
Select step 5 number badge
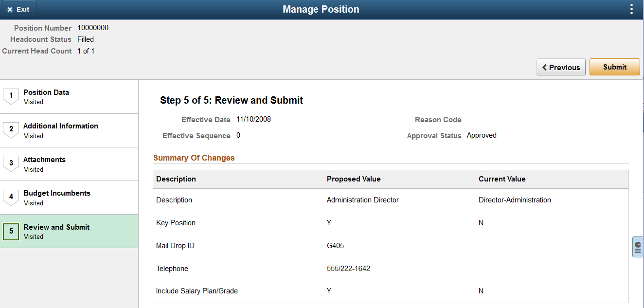[11, 232]
